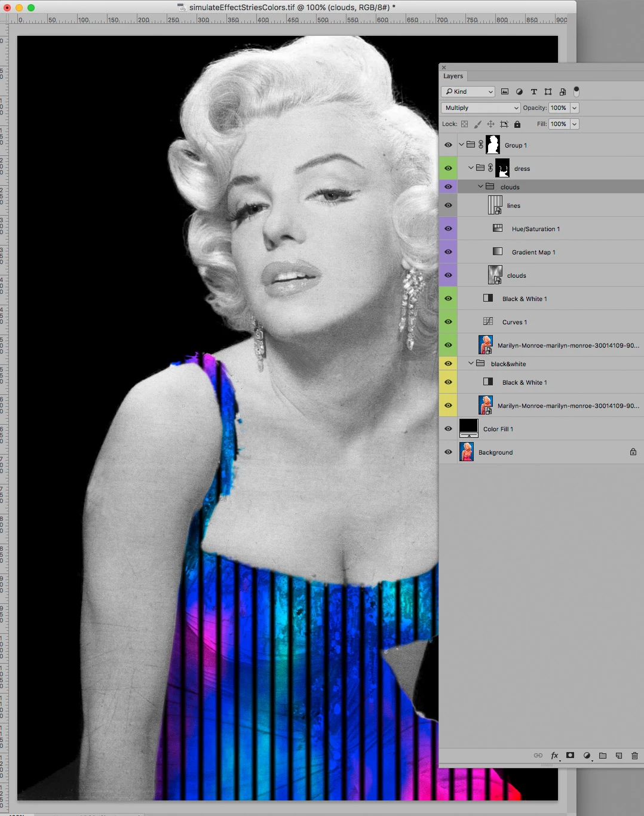The width and height of the screenshot is (644, 816).
Task: Open the Fill slider dropdown arrow
Action: [x=574, y=124]
